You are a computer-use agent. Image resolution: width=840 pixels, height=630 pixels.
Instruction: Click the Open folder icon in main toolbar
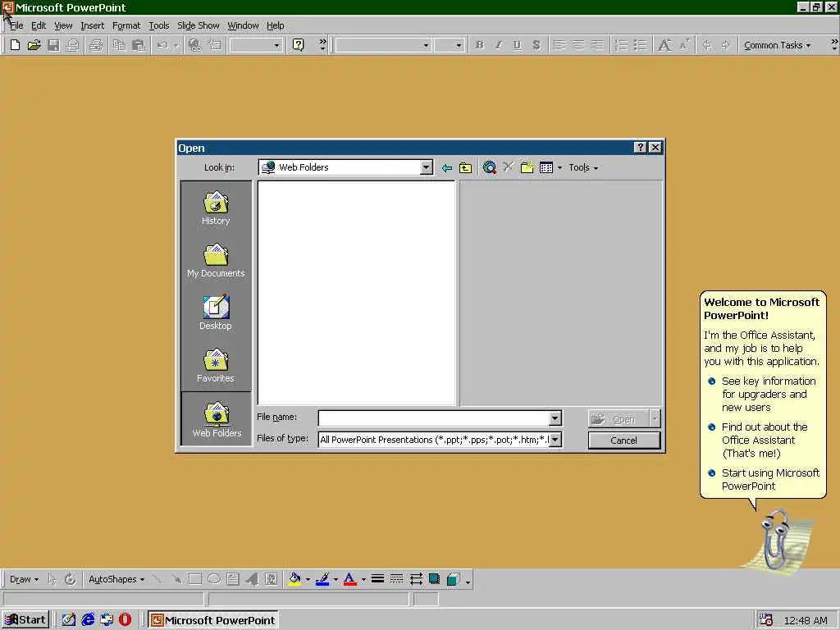point(34,45)
